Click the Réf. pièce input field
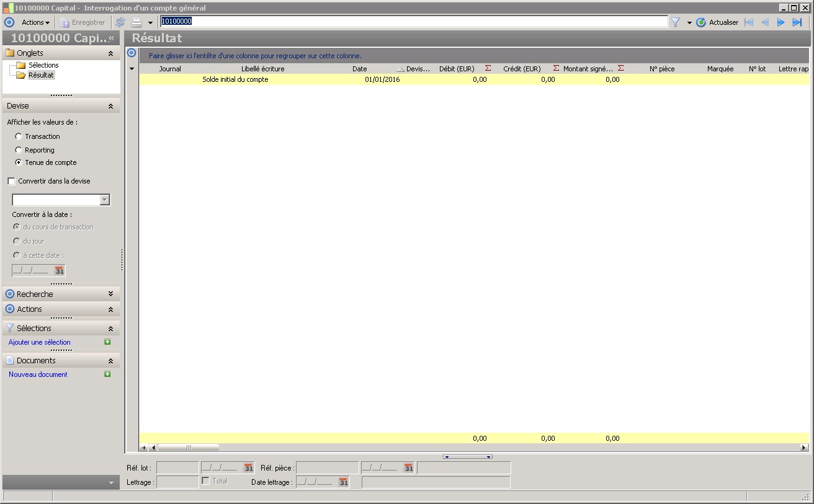 point(328,468)
